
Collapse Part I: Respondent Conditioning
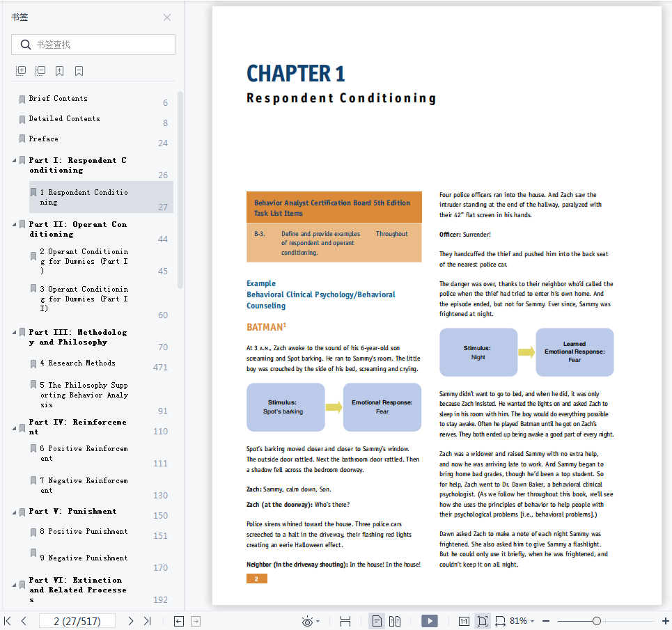[x=14, y=161]
